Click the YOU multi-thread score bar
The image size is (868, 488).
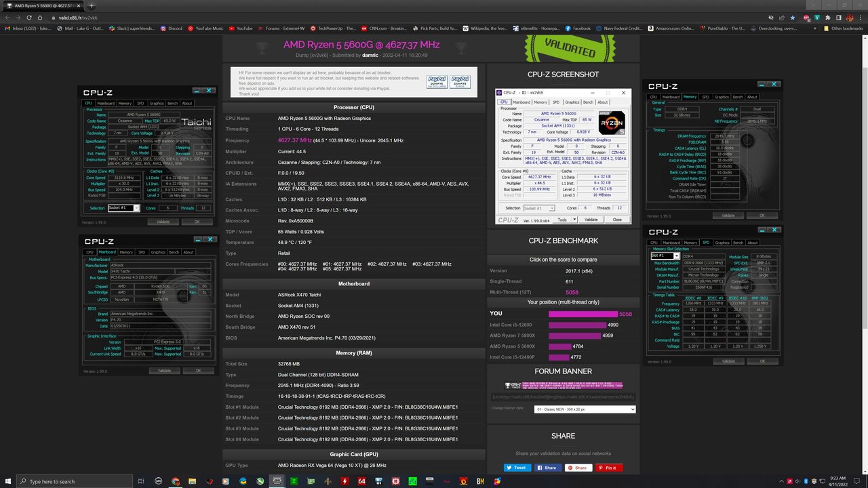583,313
